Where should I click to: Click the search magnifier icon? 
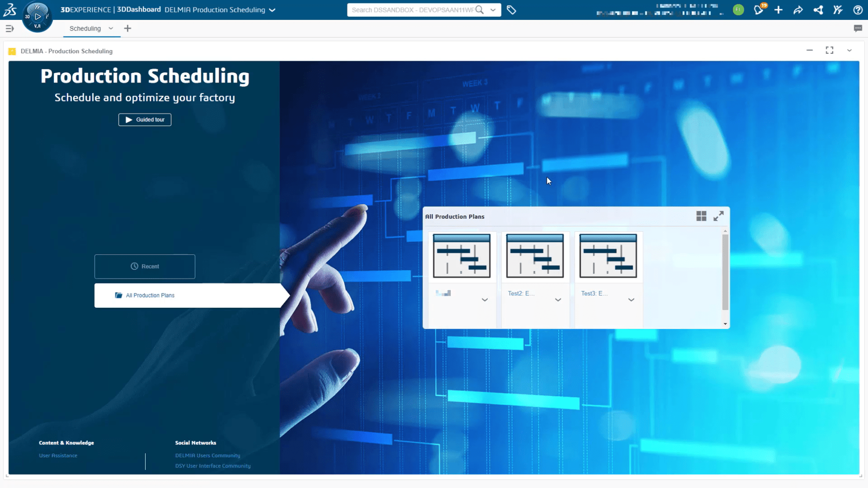point(479,10)
